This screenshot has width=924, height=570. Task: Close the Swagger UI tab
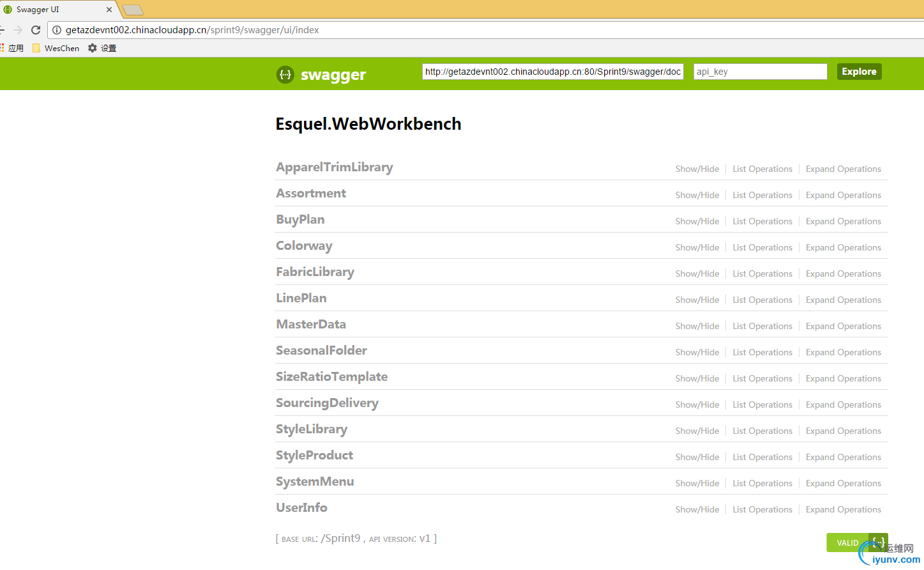point(109,10)
